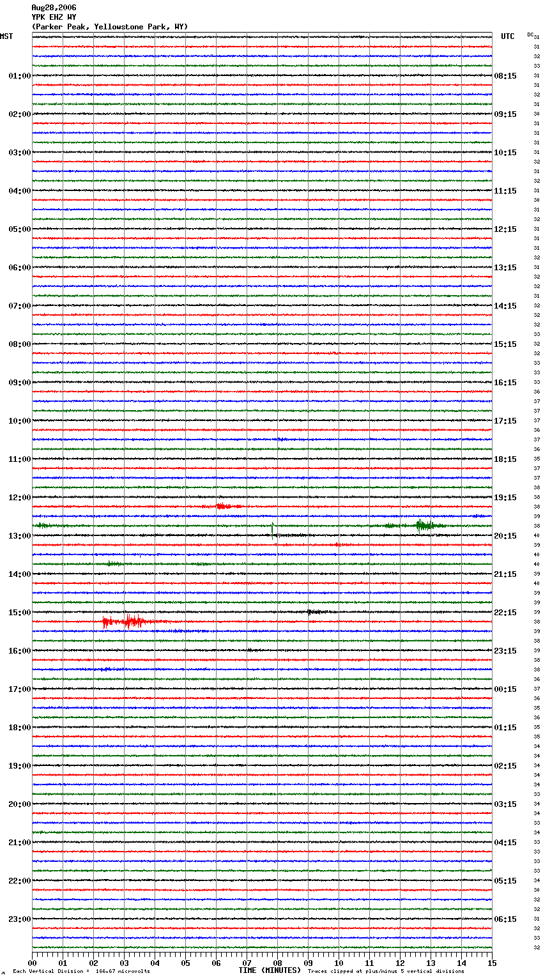The width and height of the screenshot is (543, 980).
Task: Click the Aug28,2006 date header
Action: 54,8
